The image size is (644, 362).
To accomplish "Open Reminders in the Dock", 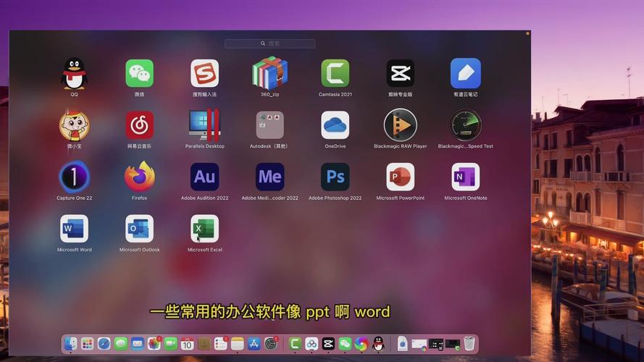I will 220,344.
